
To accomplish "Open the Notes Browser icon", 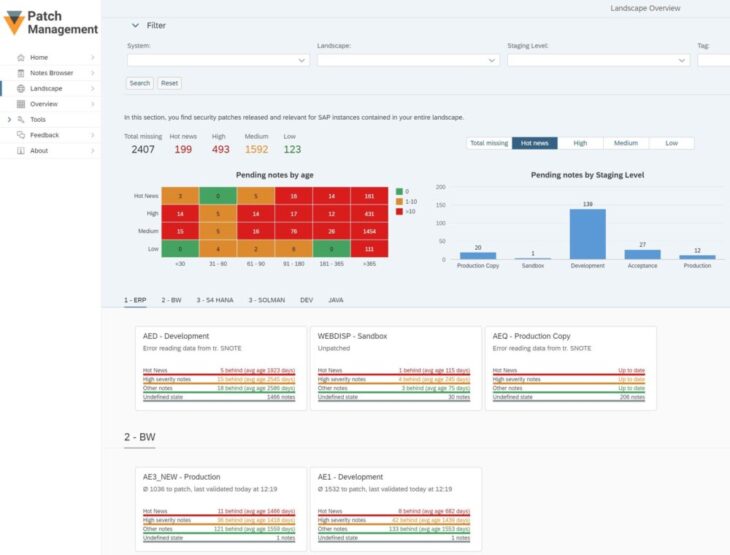I will point(20,73).
